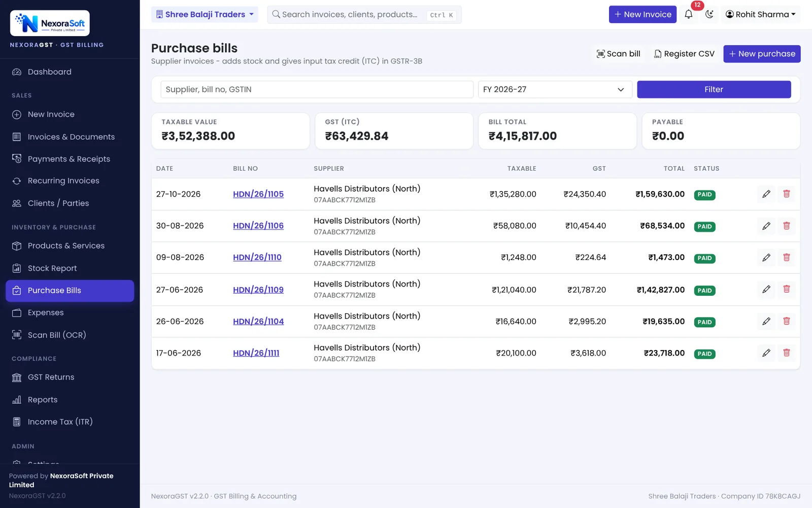Screen dimensions: 812x508
Task: Go to Dashboard in sidebar
Action: click(70, 72)
